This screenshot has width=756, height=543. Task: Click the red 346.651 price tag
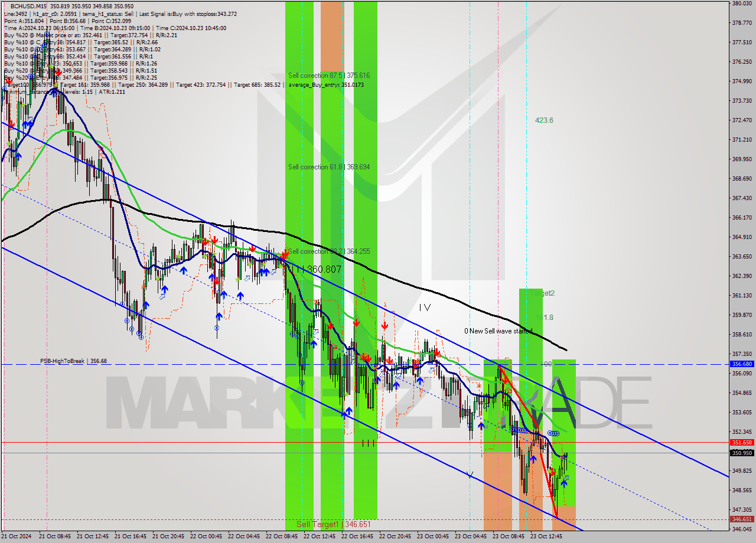click(x=742, y=519)
